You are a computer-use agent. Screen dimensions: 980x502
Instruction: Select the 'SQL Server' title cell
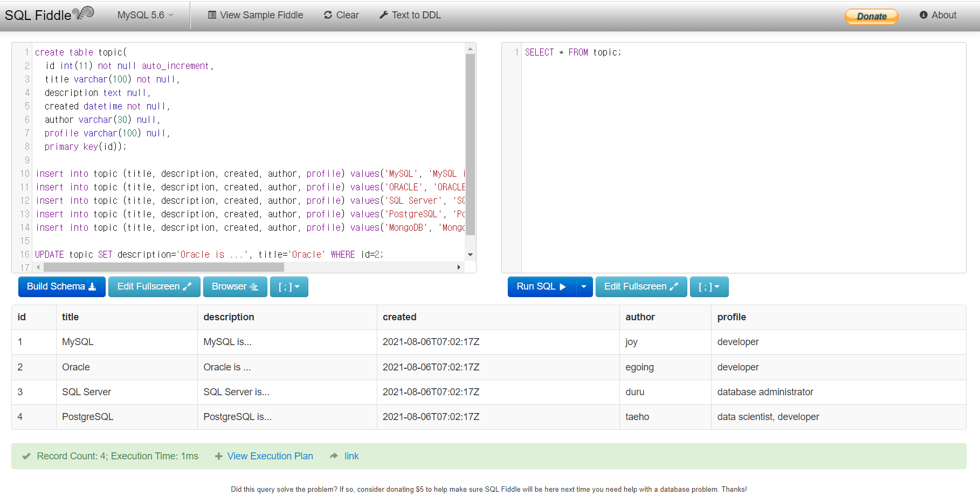pyautogui.click(x=127, y=392)
